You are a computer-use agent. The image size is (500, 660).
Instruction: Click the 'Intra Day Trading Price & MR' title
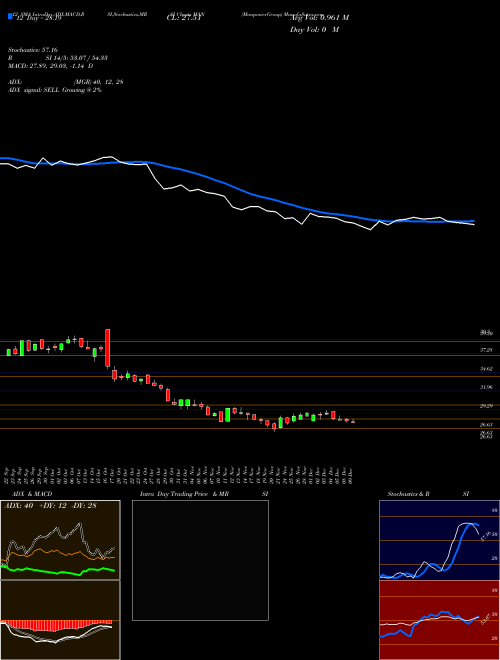(184, 494)
